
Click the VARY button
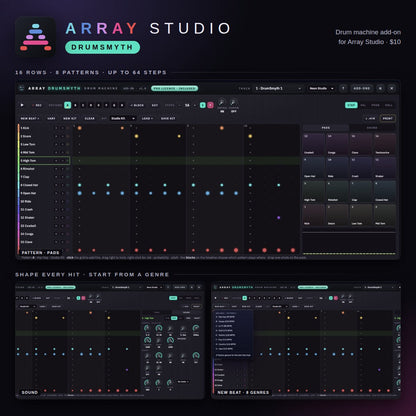tap(51, 118)
